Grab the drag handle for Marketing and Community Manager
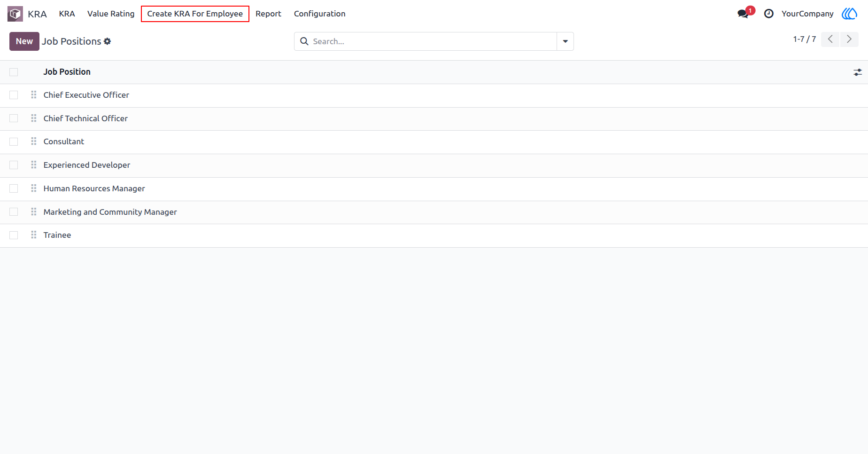The image size is (868, 454). 34,212
